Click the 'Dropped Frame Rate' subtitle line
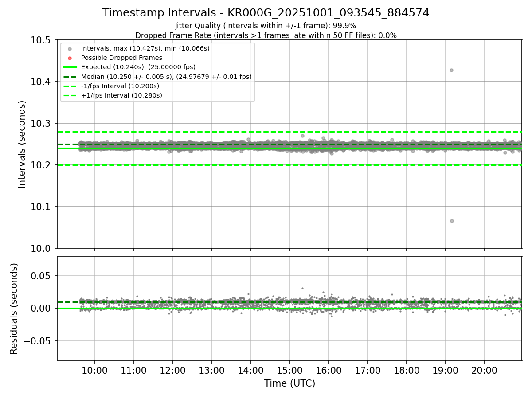Viewport: 532px width, 399px height. (x=266, y=35)
